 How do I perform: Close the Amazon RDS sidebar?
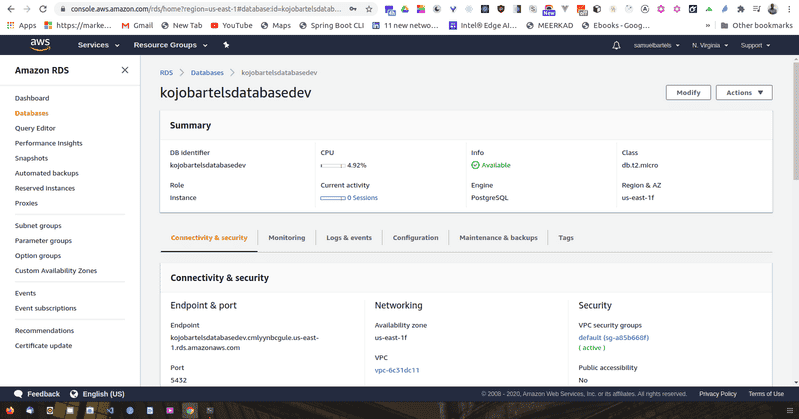[125, 70]
